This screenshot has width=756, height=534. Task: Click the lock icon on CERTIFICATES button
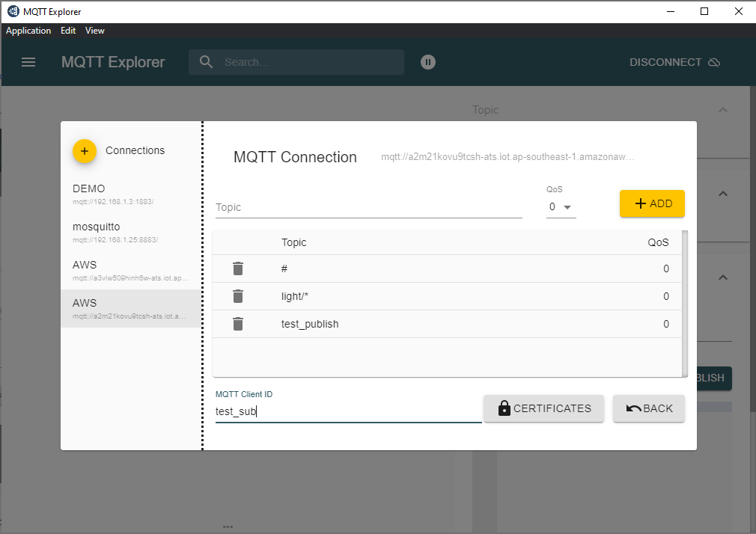point(504,408)
